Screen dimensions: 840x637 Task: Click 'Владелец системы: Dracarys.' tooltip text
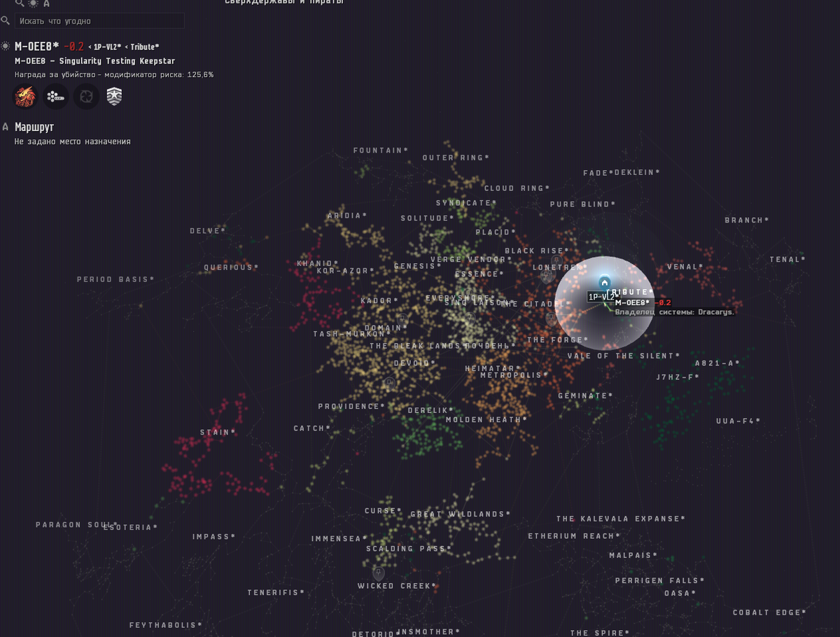click(675, 312)
